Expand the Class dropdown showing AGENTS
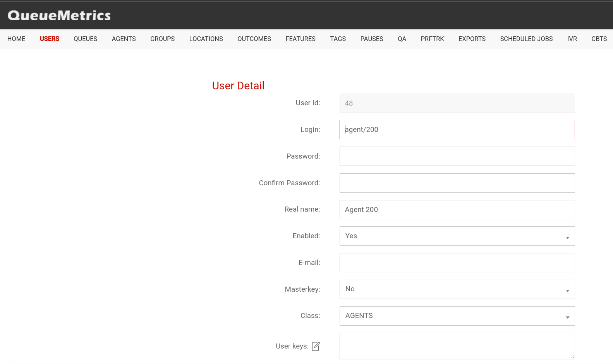613x364 pixels. 457,316
